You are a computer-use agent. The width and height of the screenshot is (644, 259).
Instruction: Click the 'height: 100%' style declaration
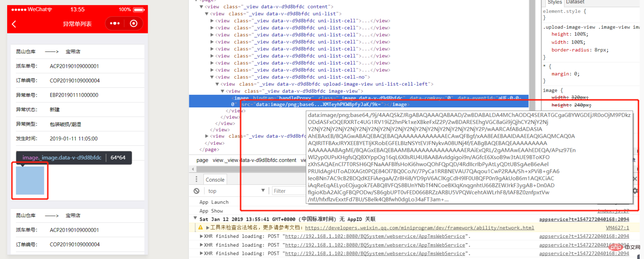(570, 34)
